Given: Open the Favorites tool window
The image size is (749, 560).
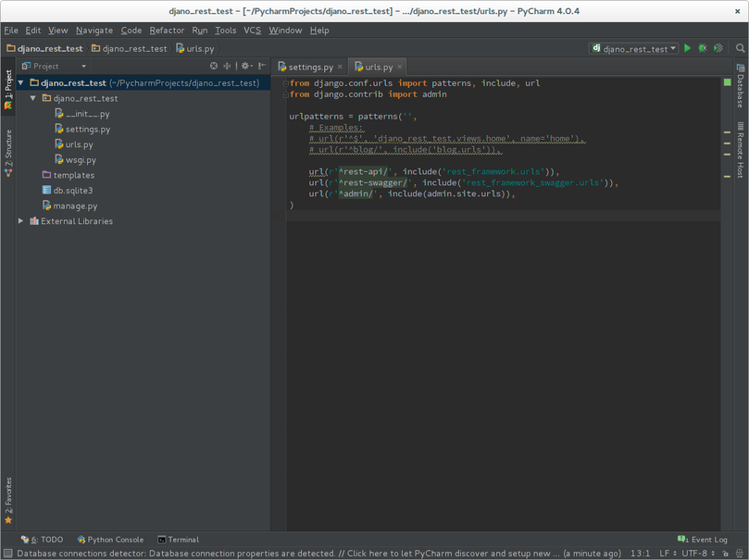Looking at the screenshot, I should (x=8, y=501).
